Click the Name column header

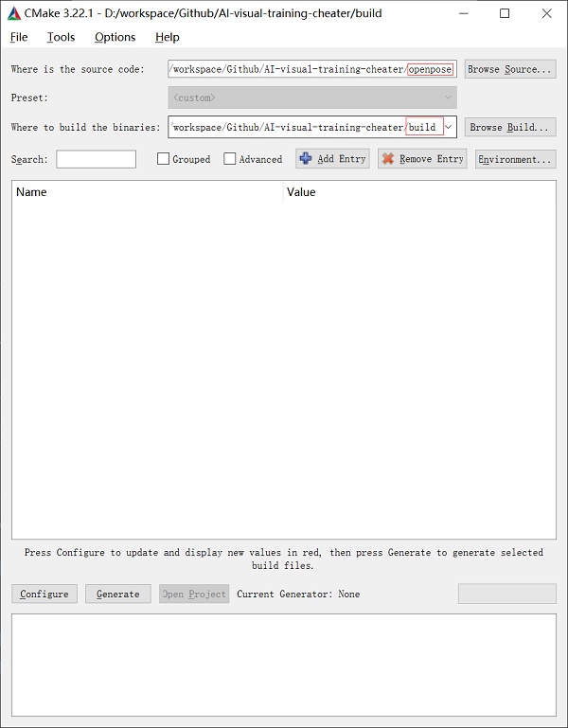click(148, 192)
